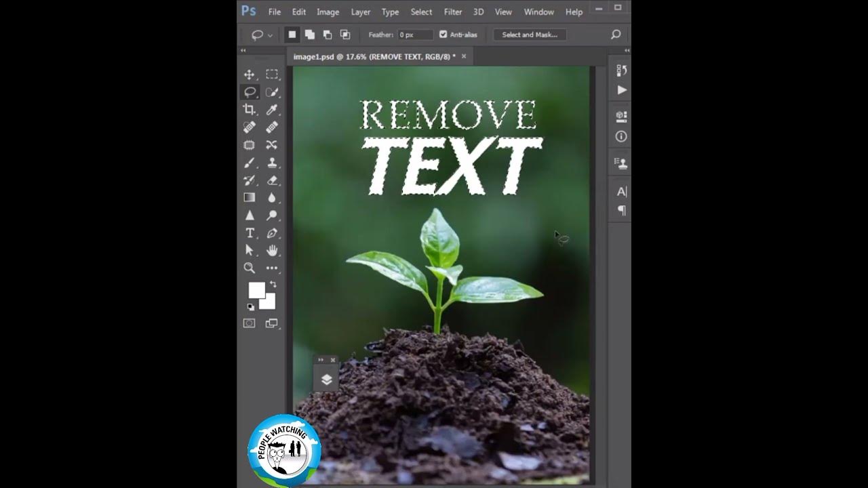Open the Help menu
This screenshot has width=868, height=488.
click(574, 12)
